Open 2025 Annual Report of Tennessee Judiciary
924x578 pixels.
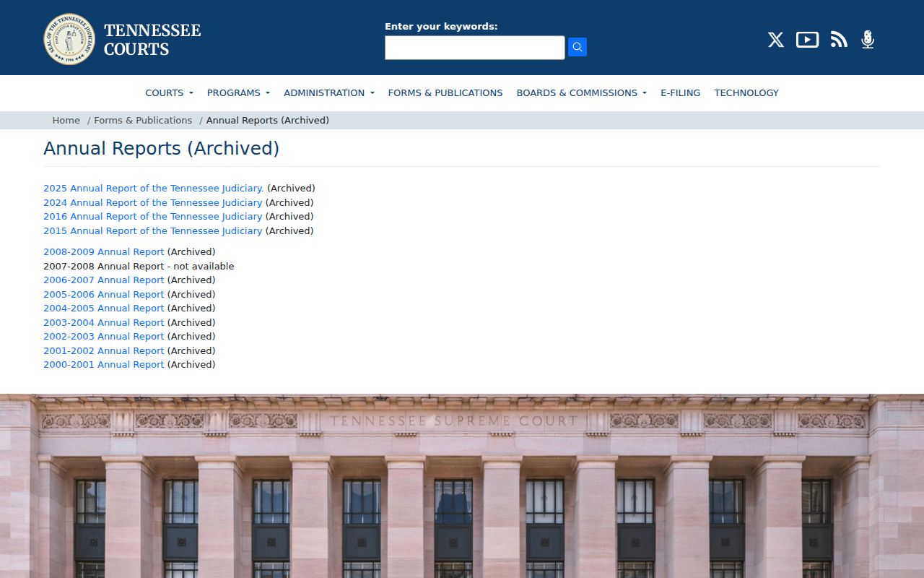[x=154, y=189]
